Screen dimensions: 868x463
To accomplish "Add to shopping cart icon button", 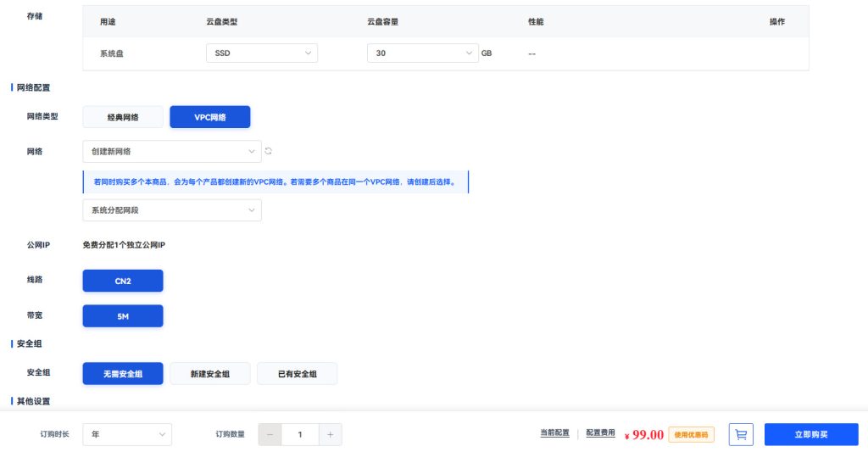I will point(741,434).
